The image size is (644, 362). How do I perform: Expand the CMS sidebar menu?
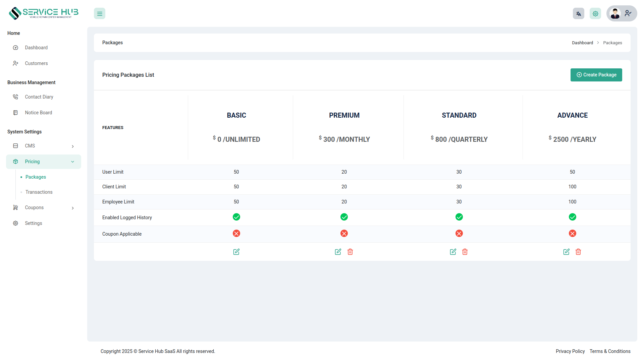73,146
